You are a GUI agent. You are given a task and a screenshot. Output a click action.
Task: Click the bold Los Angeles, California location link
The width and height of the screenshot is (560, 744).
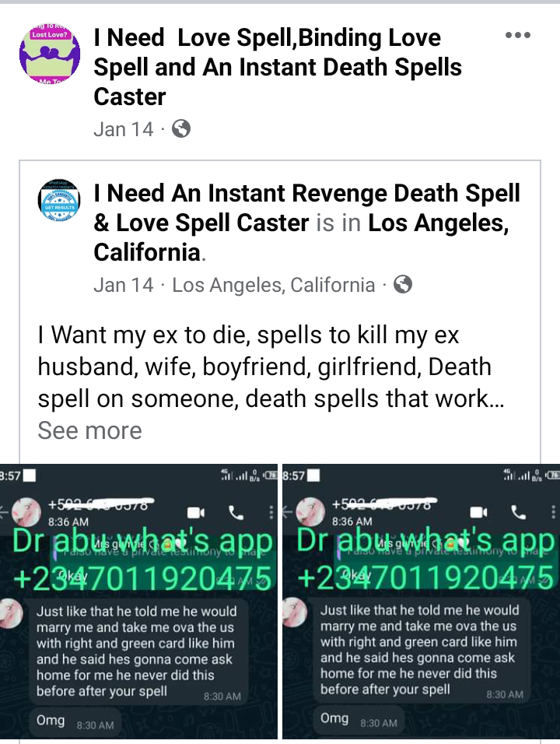coord(301,237)
